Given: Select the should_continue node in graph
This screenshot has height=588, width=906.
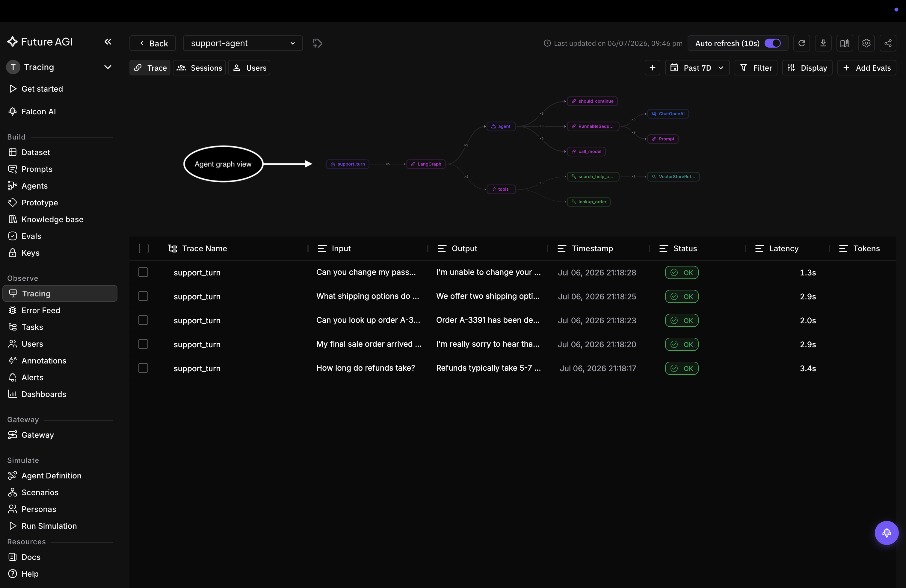Looking at the screenshot, I should point(592,101).
